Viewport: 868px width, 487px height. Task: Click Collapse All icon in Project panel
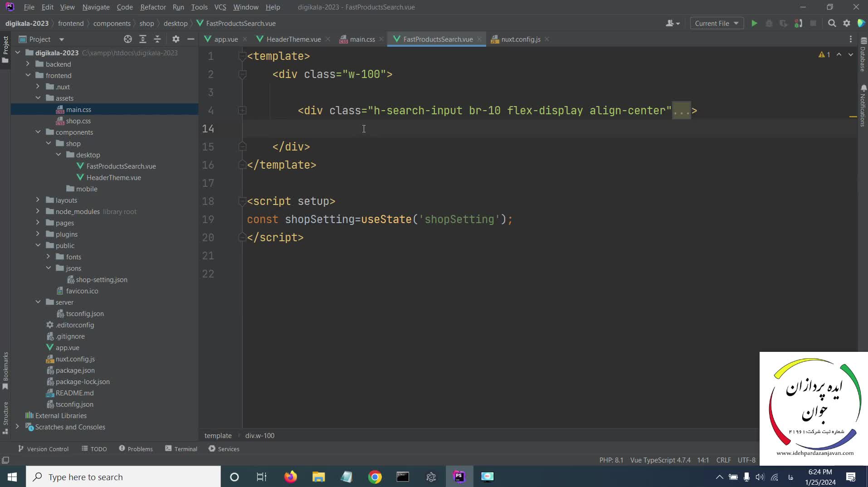point(157,39)
